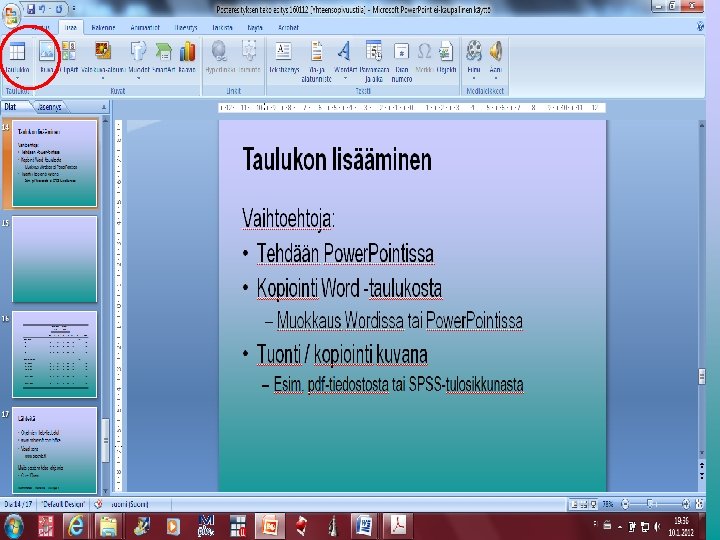
Task: Click the suomi (Suomi) language indicator
Action: click(130, 504)
